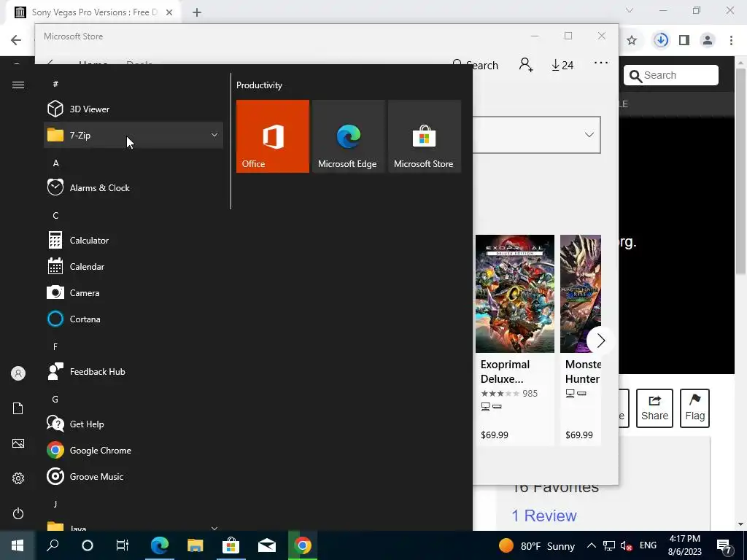Open Mail from the taskbar
The height and width of the screenshot is (560, 747).
267,545
